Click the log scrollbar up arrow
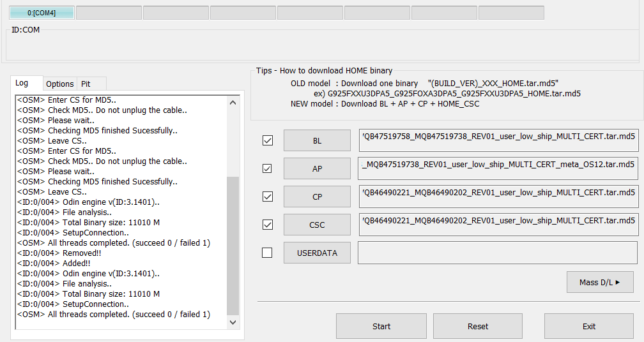This screenshot has height=342, width=644. tap(233, 103)
